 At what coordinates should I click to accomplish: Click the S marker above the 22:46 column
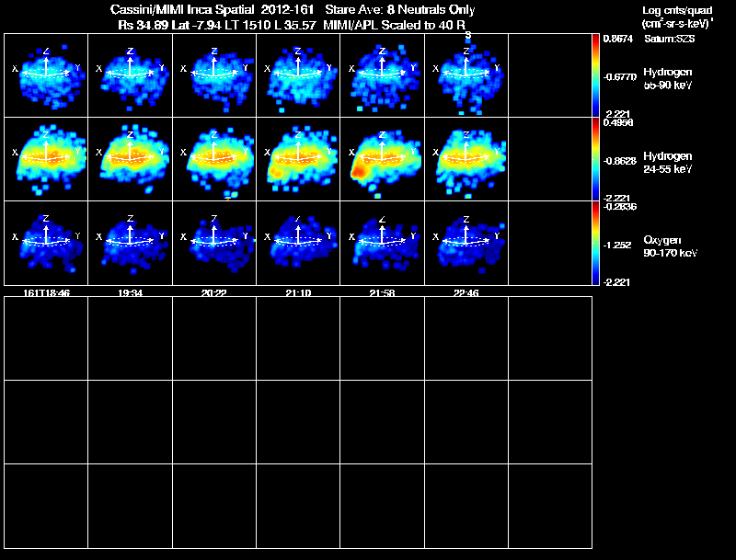tap(468, 35)
